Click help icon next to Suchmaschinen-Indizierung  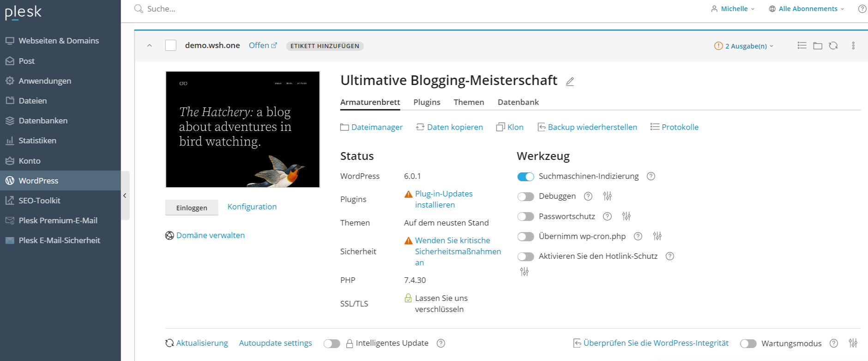[x=651, y=176]
